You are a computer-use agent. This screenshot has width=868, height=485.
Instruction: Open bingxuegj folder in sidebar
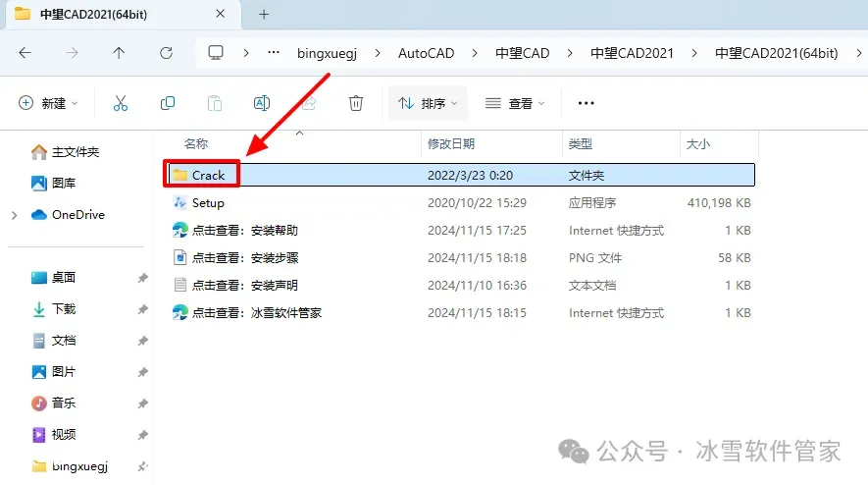(70, 466)
